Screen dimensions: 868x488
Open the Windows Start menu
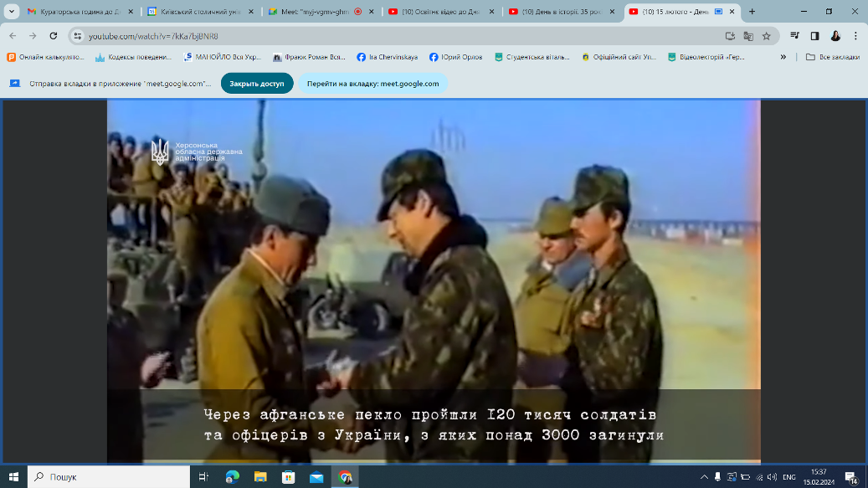pyautogui.click(x=14, y=476)
